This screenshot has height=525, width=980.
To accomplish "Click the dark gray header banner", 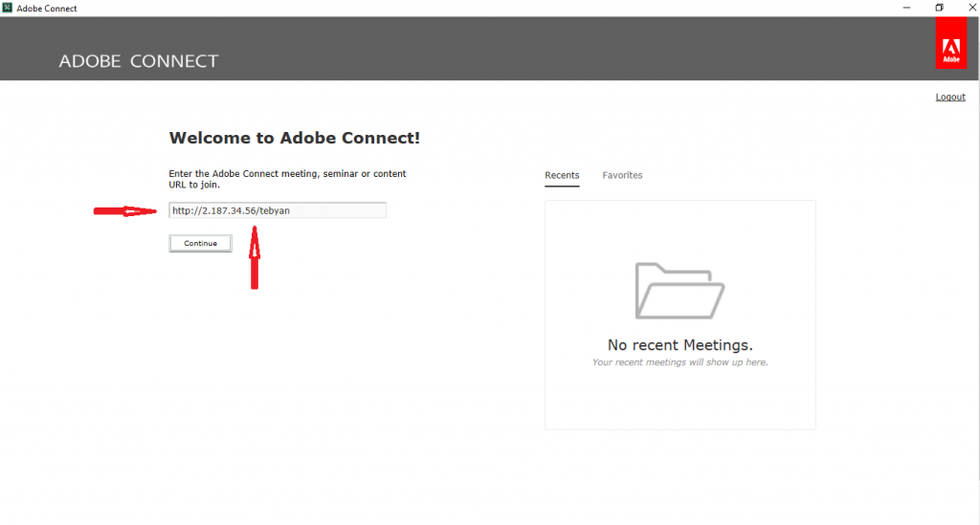I will tap(489, 48).
